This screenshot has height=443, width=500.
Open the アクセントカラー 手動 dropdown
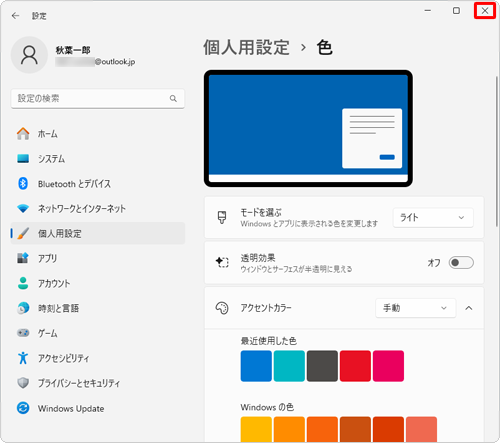click(415, 308)
